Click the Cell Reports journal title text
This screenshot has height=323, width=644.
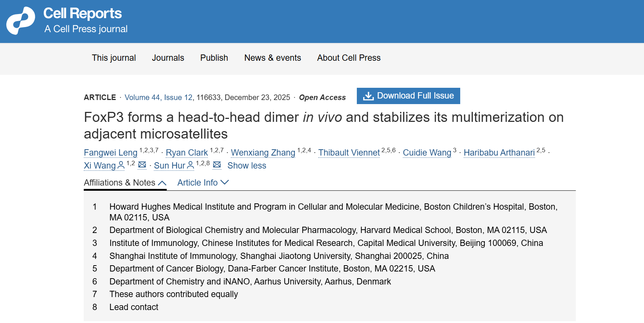(83, 14)
